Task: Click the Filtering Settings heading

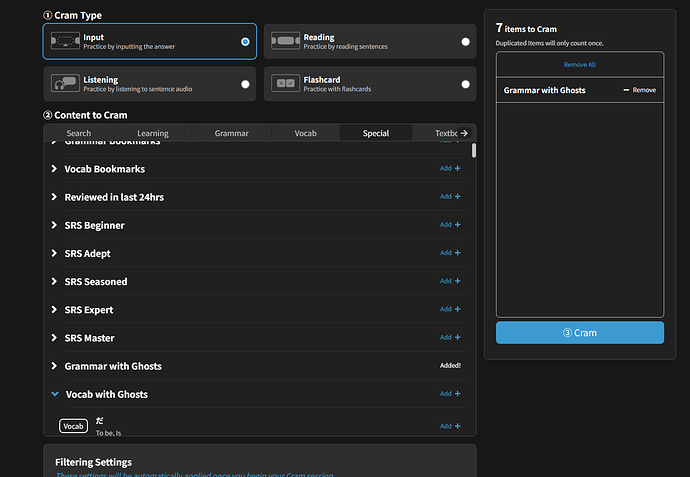Action: (93, 462)
